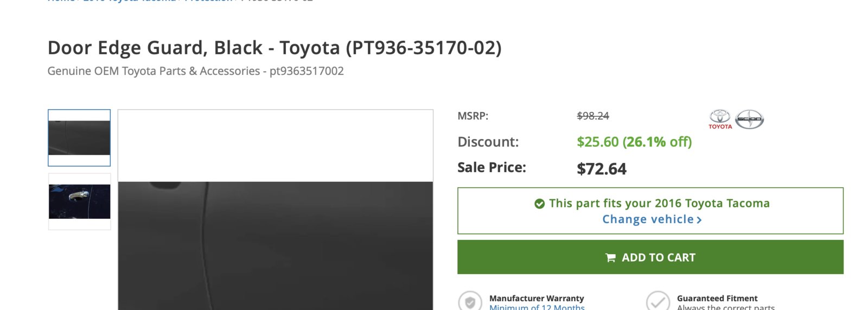The width and height of the screenshot is (868, 310).
Task: Click the Manufacturer Warranty heading
Action: 537,298
